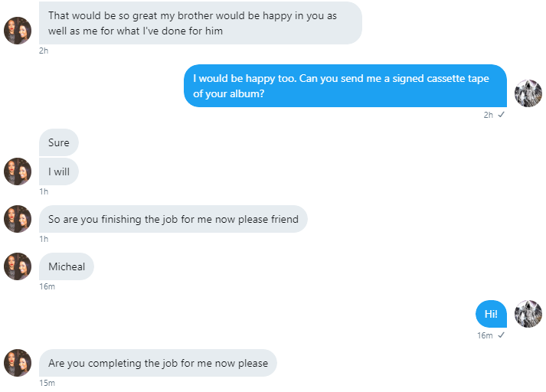This screenshot has width=546, height=392.
Task: Click the '15m' timestamp under the last message
Action: [47, 383]
